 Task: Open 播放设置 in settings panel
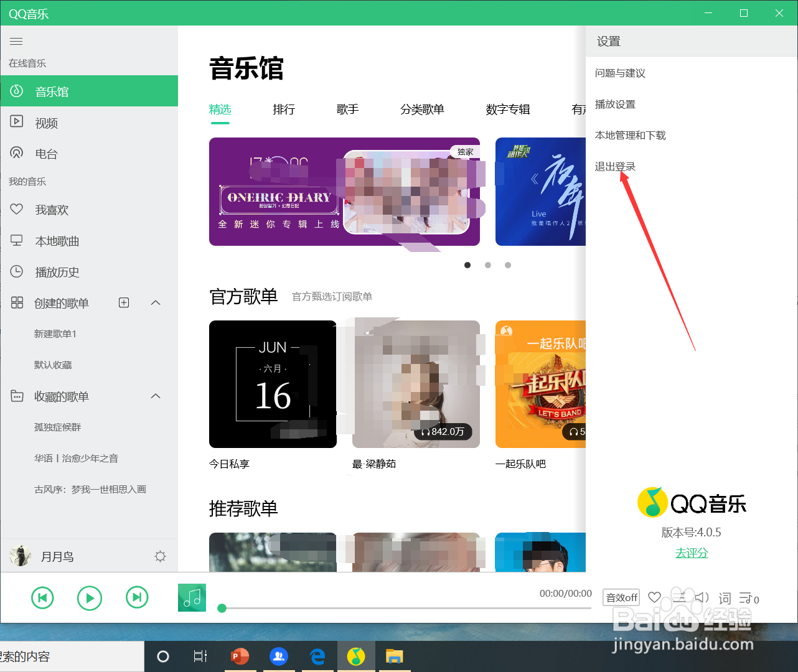point(615,105)
